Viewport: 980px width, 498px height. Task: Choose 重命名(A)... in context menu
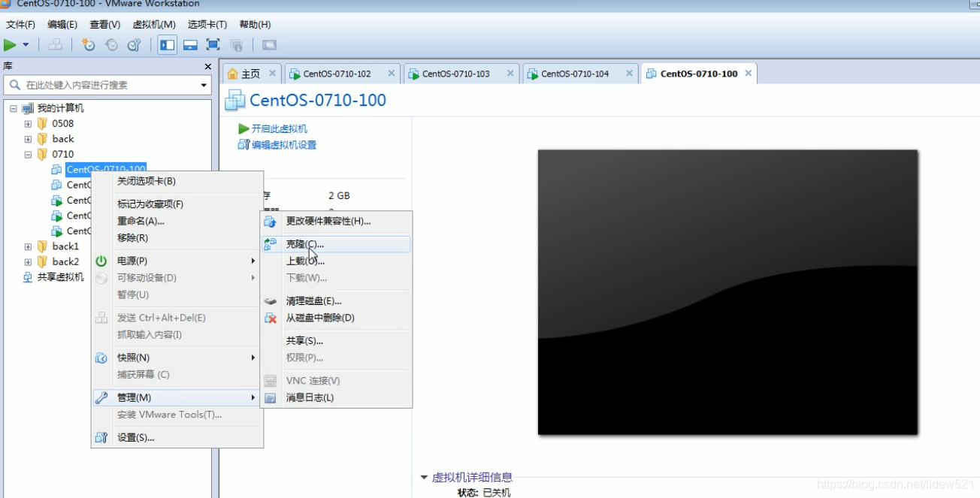[x=177, y=221]
